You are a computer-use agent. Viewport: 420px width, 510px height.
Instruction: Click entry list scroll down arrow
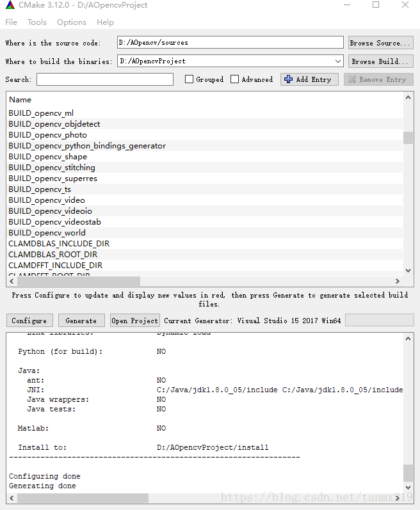click(408, 271)
